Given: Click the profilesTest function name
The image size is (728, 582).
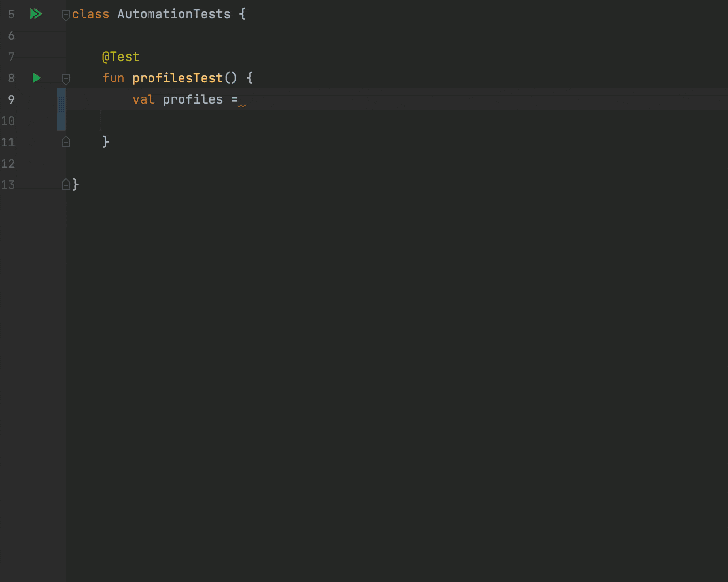Looking at the screenshot, I should [178, 78].
